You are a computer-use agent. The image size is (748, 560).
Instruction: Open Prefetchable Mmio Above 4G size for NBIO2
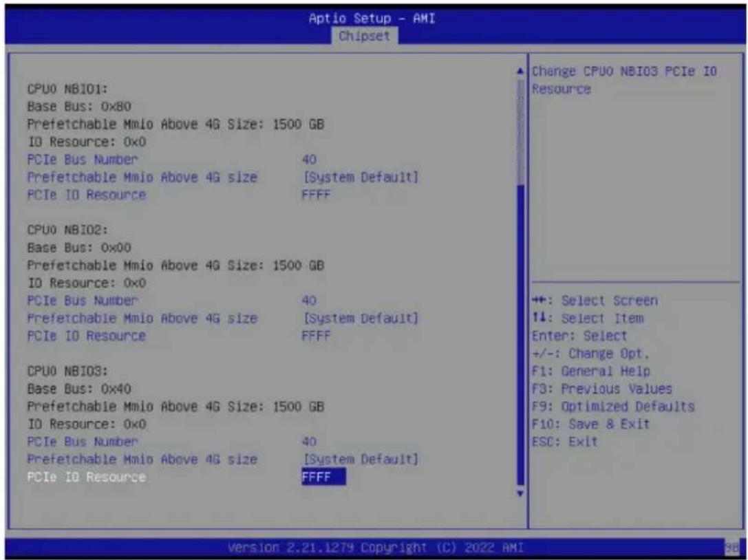click(x=222, y=318)
